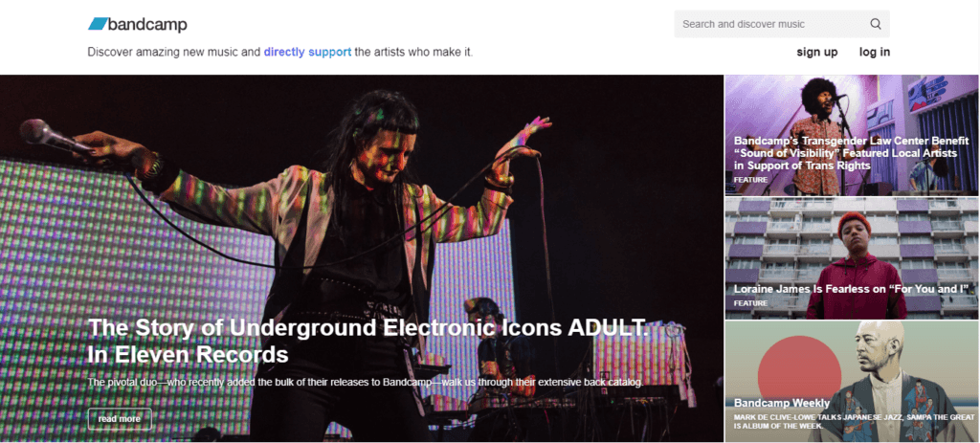Click the Mark de Clive-Lowe subtitle text

(x=853, y=420)
